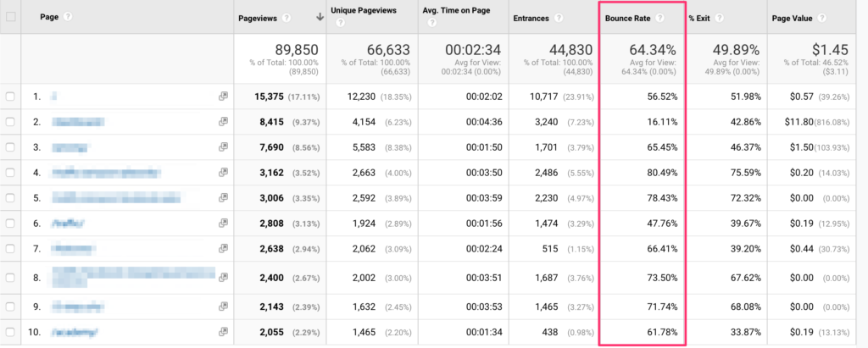Open the blurred page link in row 7
The image size is (868, 348).
75,248
